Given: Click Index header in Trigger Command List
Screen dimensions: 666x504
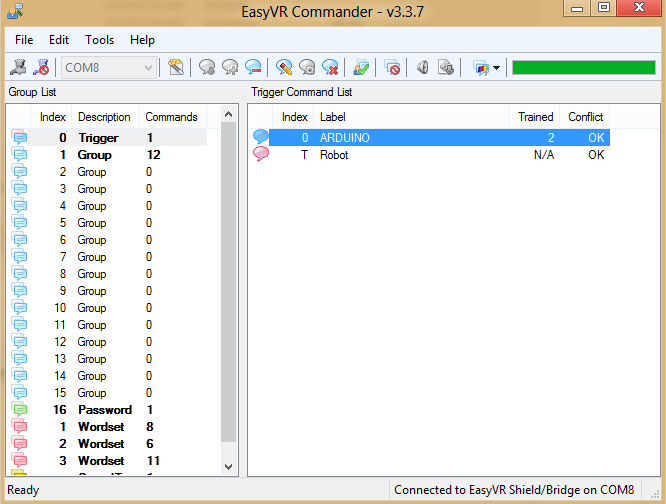Looking at the screenshot, I should (293, 117).
